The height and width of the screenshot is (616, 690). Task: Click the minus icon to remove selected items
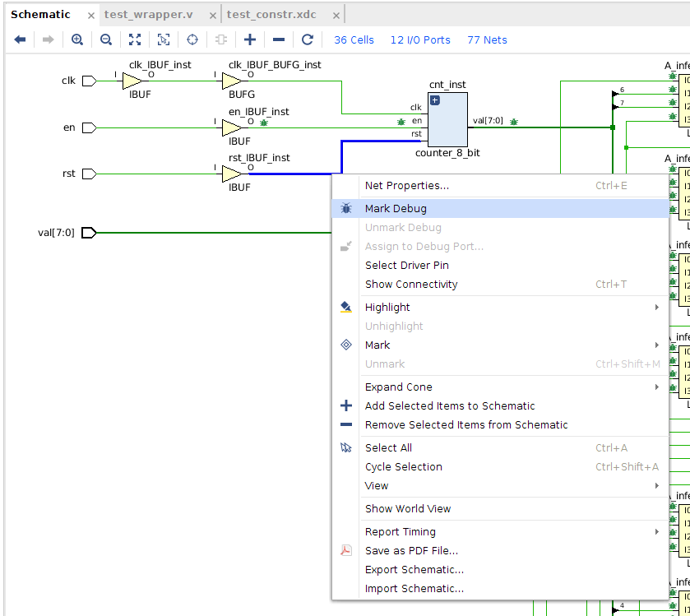coord(279,39)
